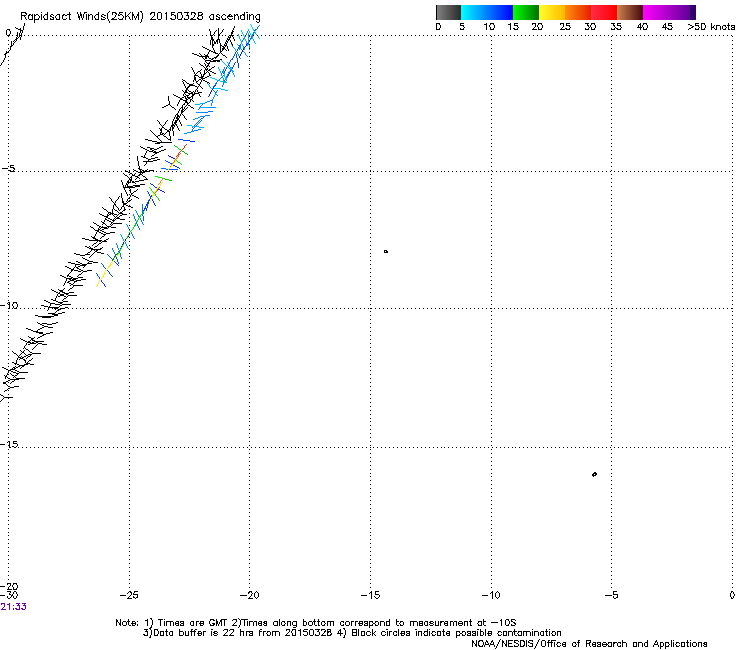The image size is (740, 650).
Task: Click the '-20' latitude label on left axis
Action: pos(9,586)
